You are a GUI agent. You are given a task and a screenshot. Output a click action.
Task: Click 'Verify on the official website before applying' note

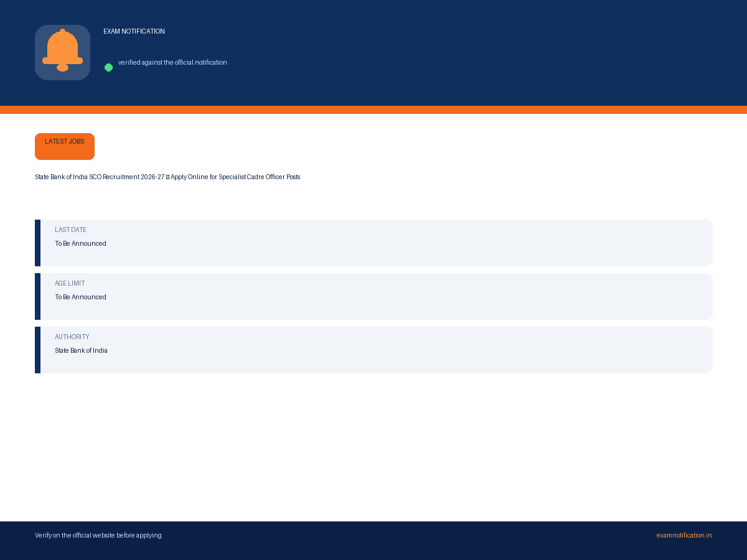point(98,536)
